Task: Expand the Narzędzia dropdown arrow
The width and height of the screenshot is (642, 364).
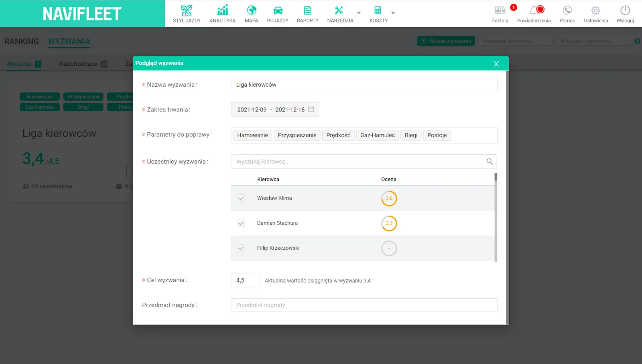Action: pyautogui.click(x=359, y=13)
